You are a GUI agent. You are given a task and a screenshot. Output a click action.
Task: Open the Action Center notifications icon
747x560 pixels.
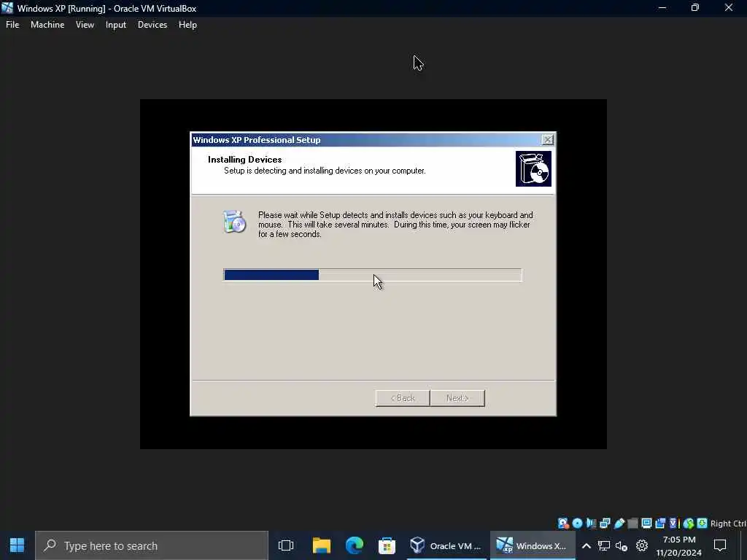pos(720,545)
